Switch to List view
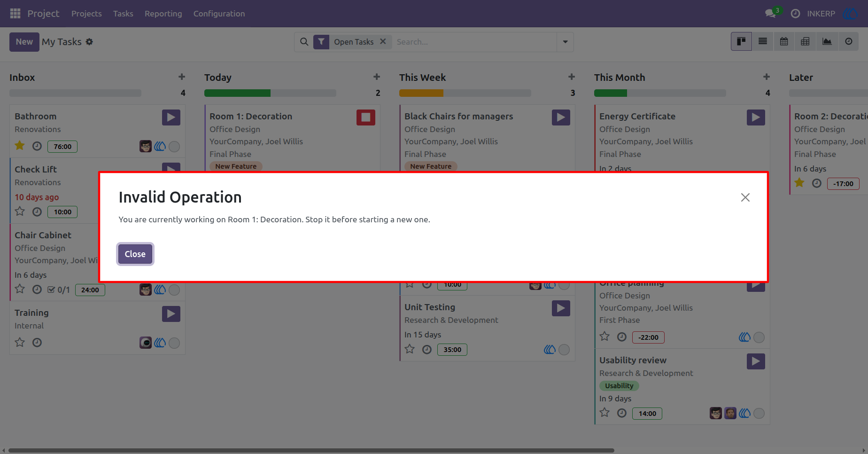This screenshot has width=868, height=454. pyautogui.click(x=763, y=41)
